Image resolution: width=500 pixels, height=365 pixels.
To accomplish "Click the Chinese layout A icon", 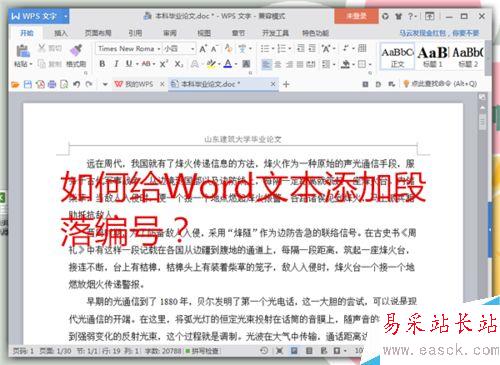I will [x=326, y=49].
